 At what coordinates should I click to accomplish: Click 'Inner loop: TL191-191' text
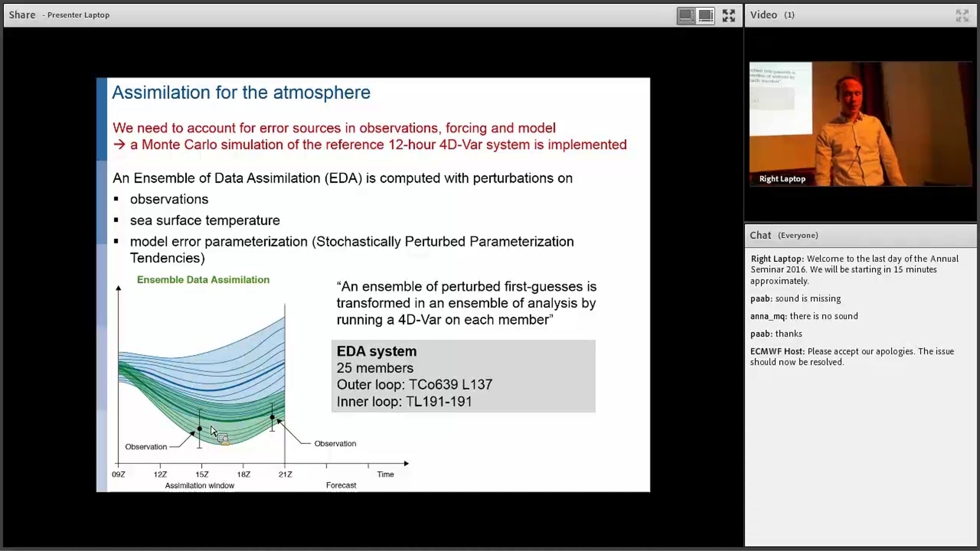pyautogui.click(x=404, y=402)
